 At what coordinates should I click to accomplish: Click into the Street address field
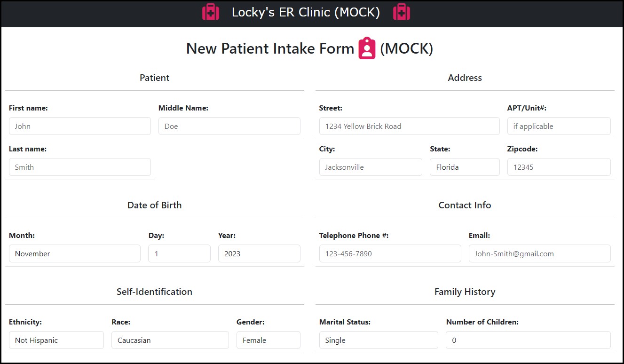[x=410, y=126]
